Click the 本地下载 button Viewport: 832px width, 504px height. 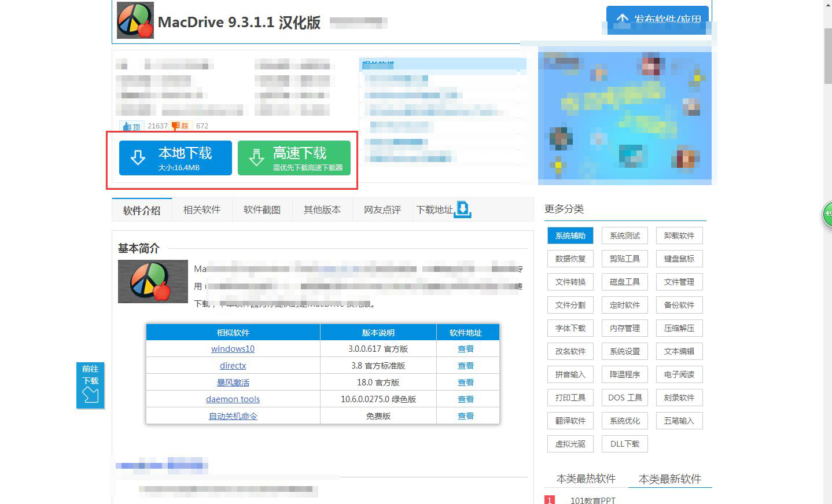[x=175, y=158]
